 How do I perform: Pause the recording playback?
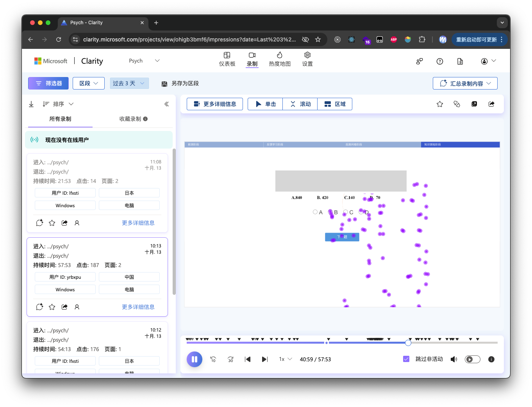click(194, 359)
